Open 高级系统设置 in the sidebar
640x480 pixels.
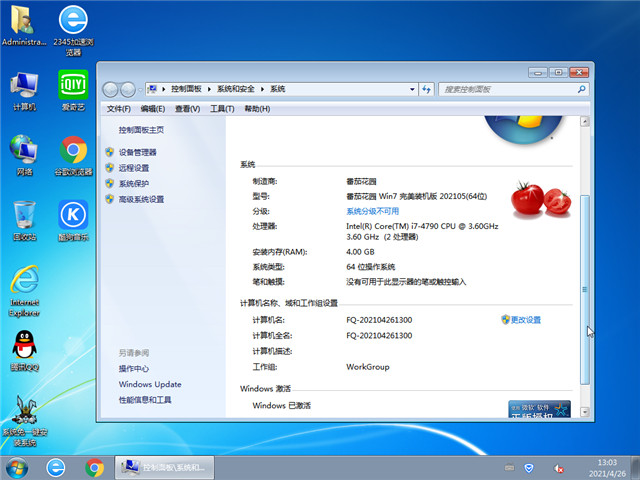click(141, 199)
